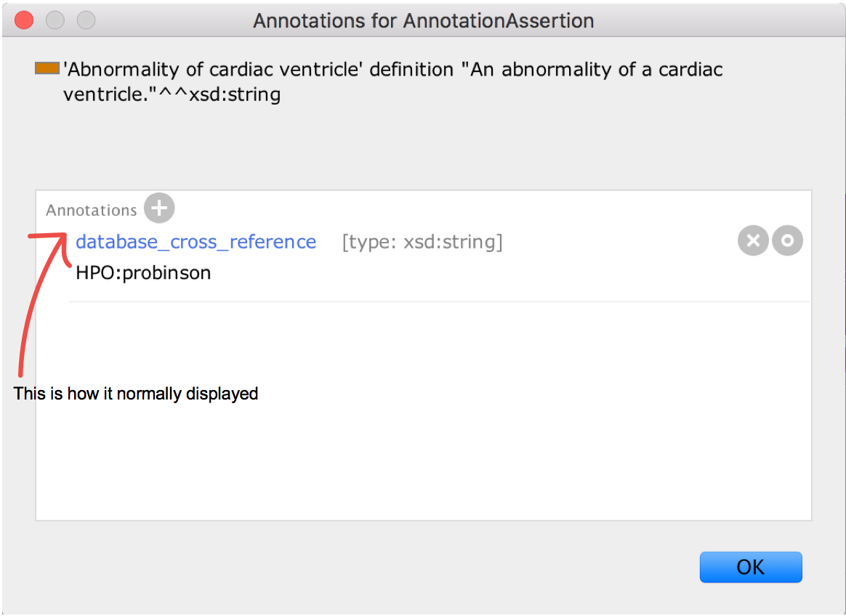846x616 pixels.
Task: Click the Annotations for AnnotationAssertion title bar
Action: coord(423,20)
